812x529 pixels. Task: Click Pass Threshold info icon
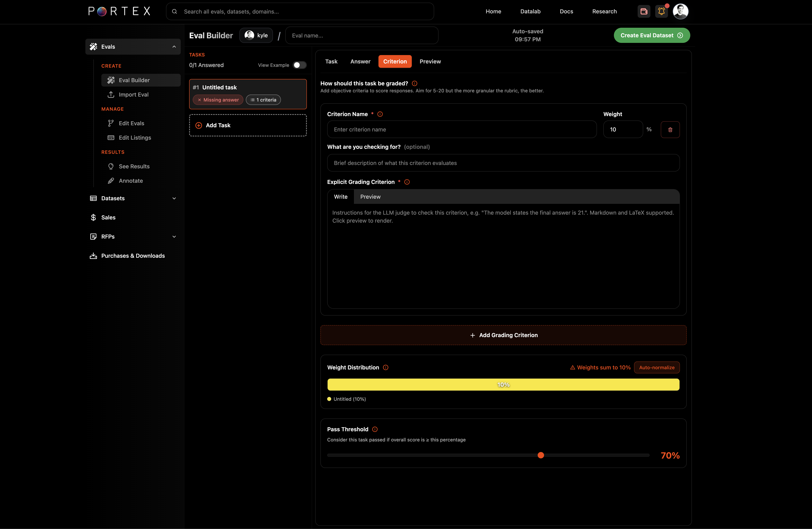point(375,429)
